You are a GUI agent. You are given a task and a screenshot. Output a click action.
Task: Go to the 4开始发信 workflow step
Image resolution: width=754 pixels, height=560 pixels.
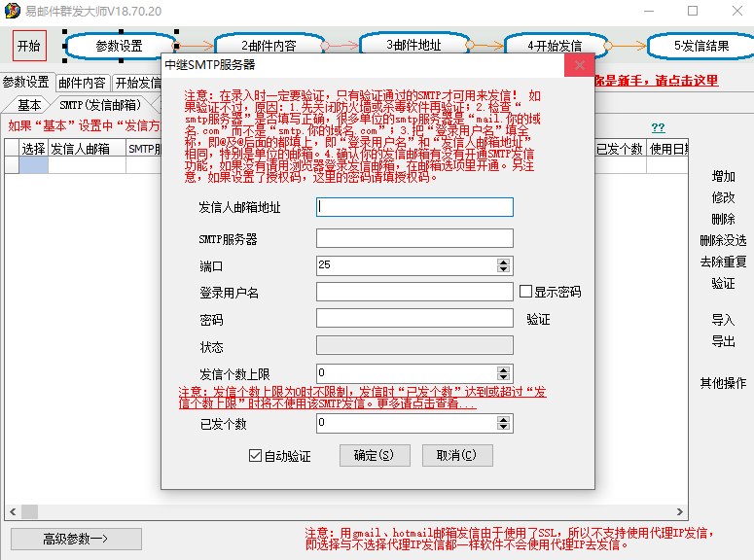555,46
